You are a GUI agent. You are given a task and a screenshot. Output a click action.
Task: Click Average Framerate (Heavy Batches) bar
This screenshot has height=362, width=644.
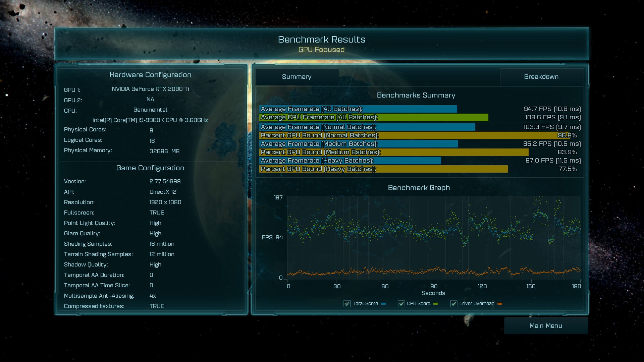pos(350,161)
